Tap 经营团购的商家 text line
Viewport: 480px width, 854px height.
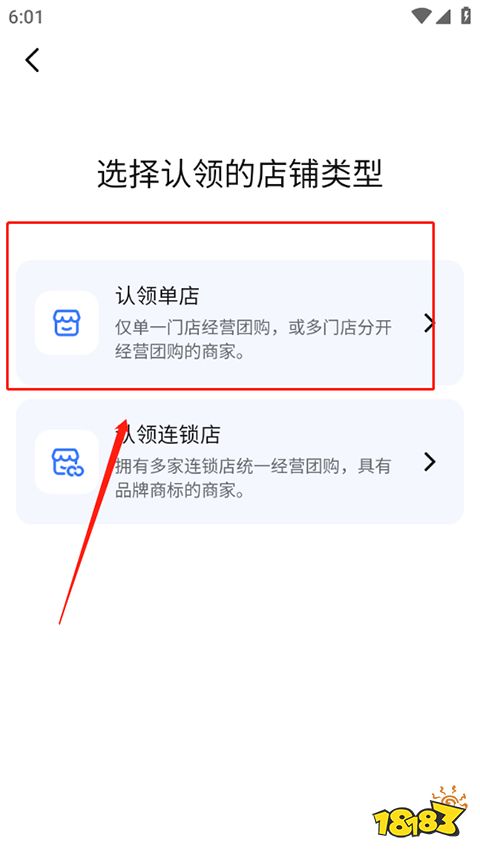click(x=180, y=352)
